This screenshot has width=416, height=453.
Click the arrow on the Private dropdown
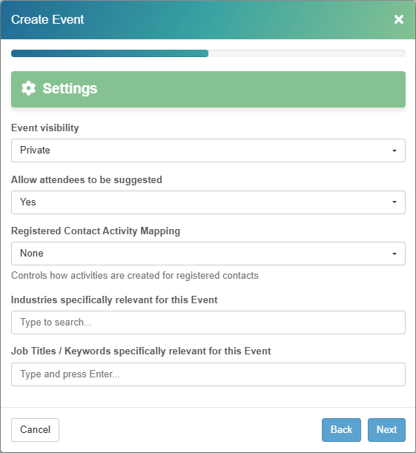pyautogui.click(x=394, y=151)
